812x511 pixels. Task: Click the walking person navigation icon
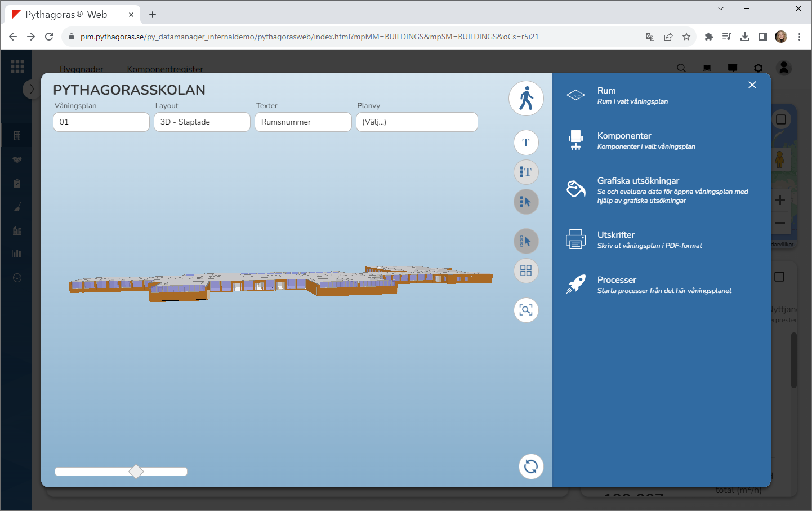pos(526,99)
